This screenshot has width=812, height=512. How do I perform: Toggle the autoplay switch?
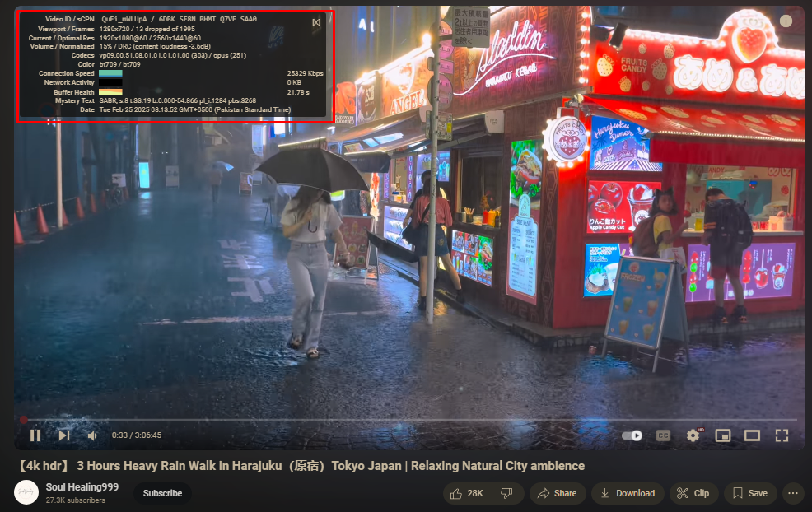point(632,435)
